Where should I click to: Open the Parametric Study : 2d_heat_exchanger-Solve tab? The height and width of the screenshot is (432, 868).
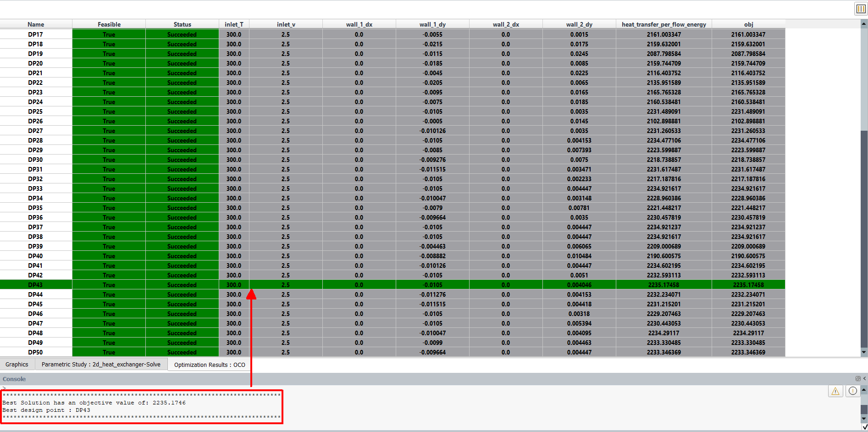pyautogui.click(x=102, y=364)
